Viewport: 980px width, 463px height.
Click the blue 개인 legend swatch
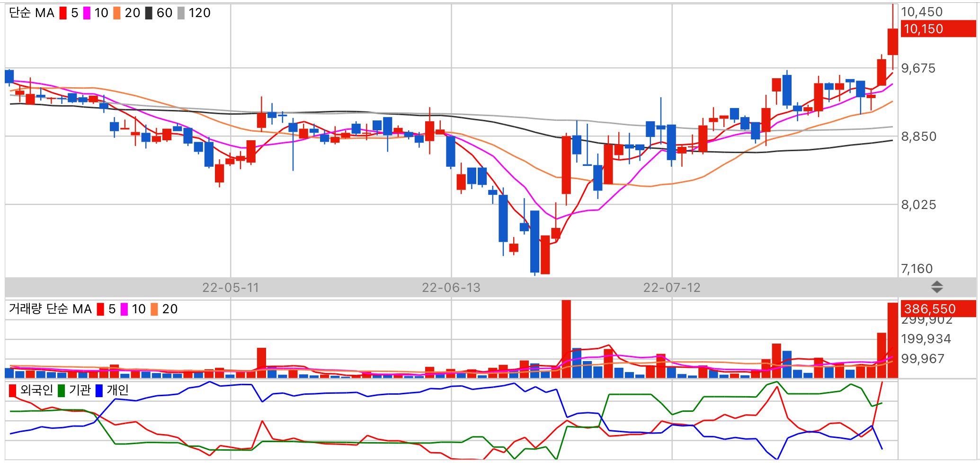99,390
